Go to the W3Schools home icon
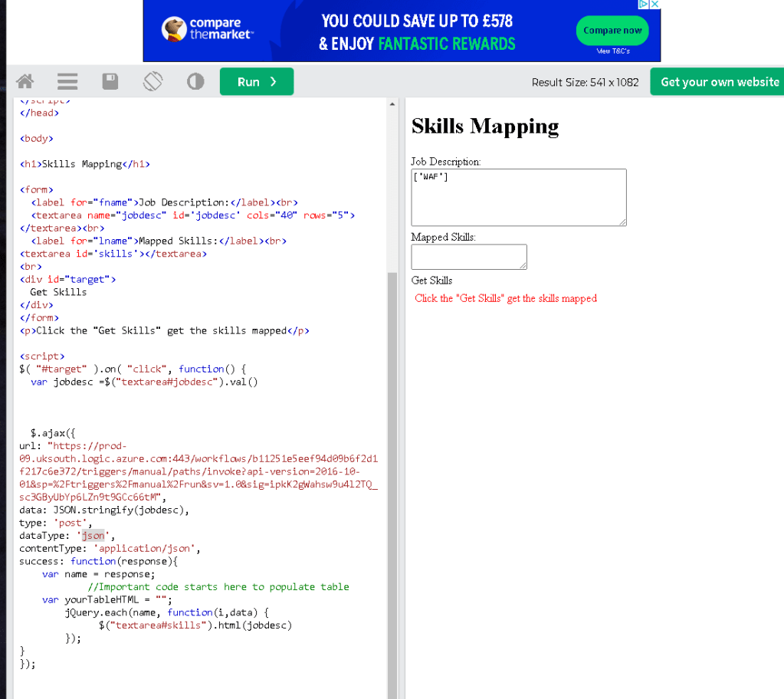Viewport: 784px width, 699px height. point(25,81)
